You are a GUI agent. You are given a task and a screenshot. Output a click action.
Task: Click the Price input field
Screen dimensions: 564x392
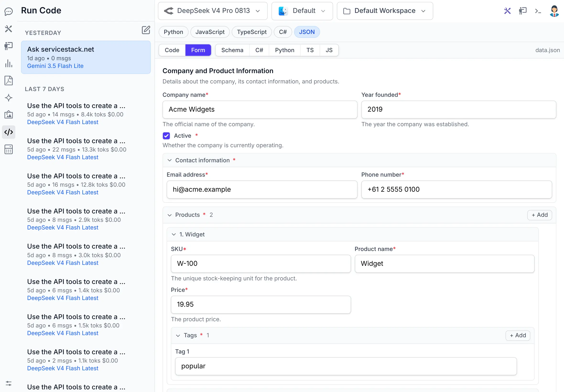(x=261, y=305)
